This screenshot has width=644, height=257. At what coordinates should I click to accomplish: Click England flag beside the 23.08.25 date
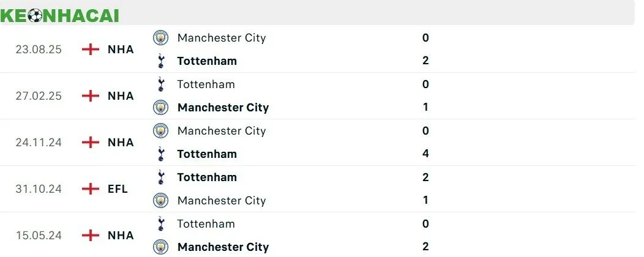[x=91, y=50]
